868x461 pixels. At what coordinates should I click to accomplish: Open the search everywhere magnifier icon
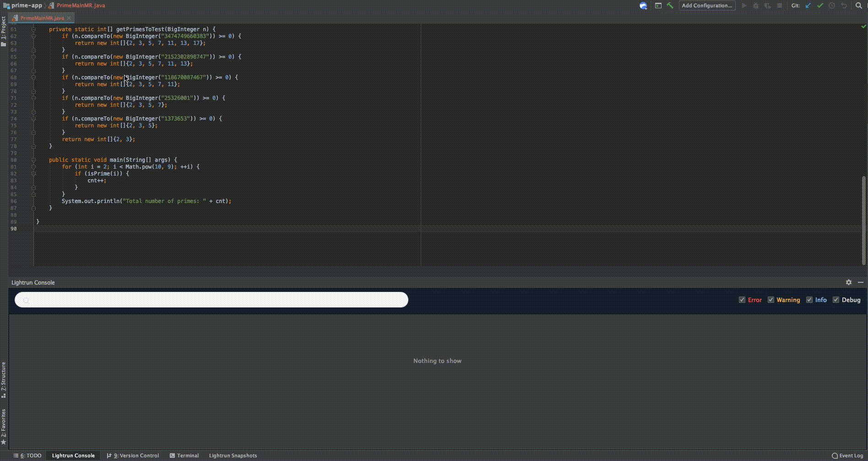click(x=859, y=5)
